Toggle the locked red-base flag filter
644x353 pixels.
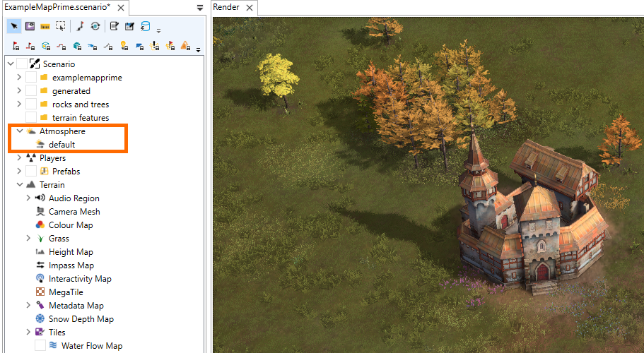click(x=30, y=46)
